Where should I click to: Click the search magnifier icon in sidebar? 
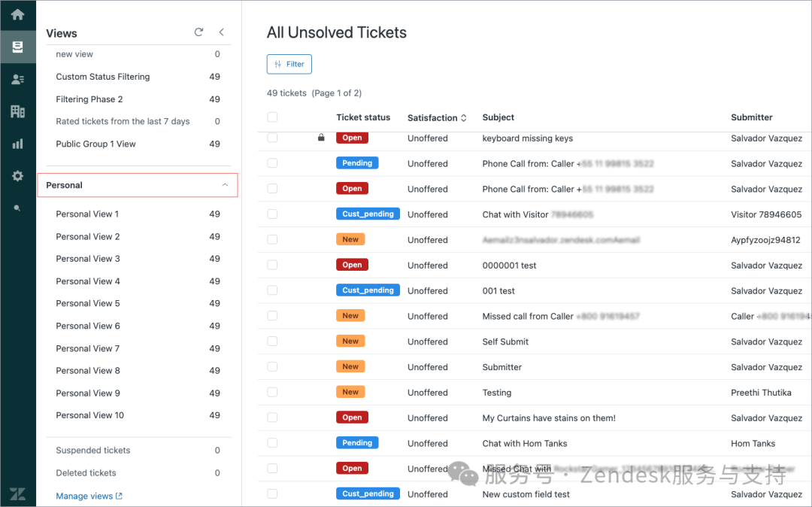click(17, 208)
